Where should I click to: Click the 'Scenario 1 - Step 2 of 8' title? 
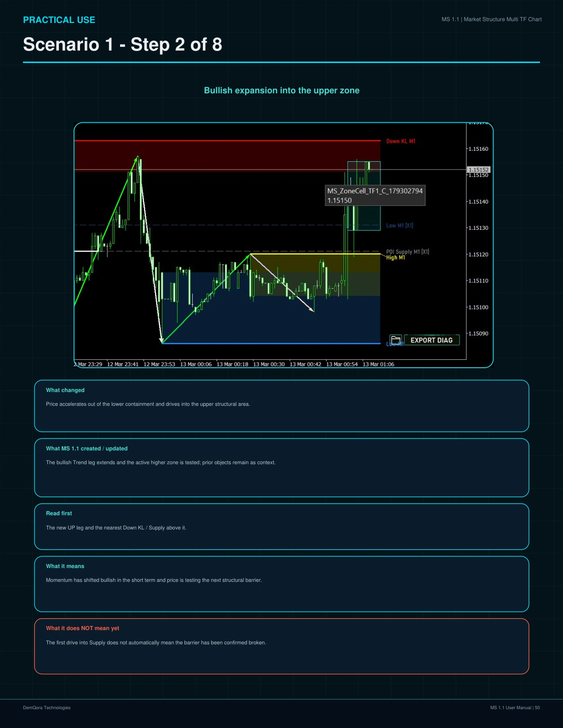pos(122,45)
